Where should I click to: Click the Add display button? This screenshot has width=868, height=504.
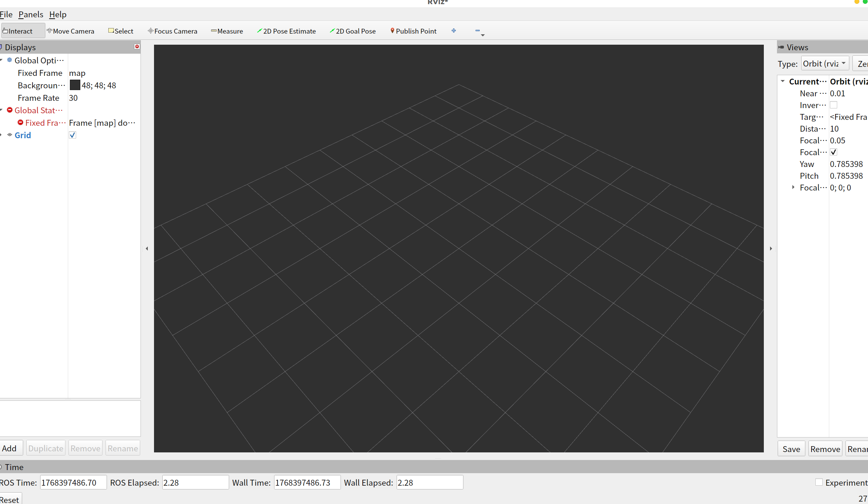pos(10,448)
